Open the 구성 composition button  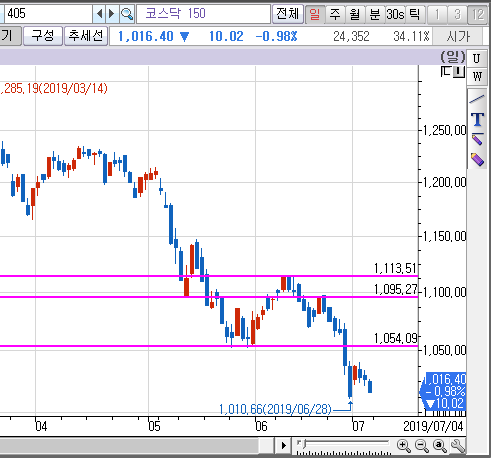[43, 36]
